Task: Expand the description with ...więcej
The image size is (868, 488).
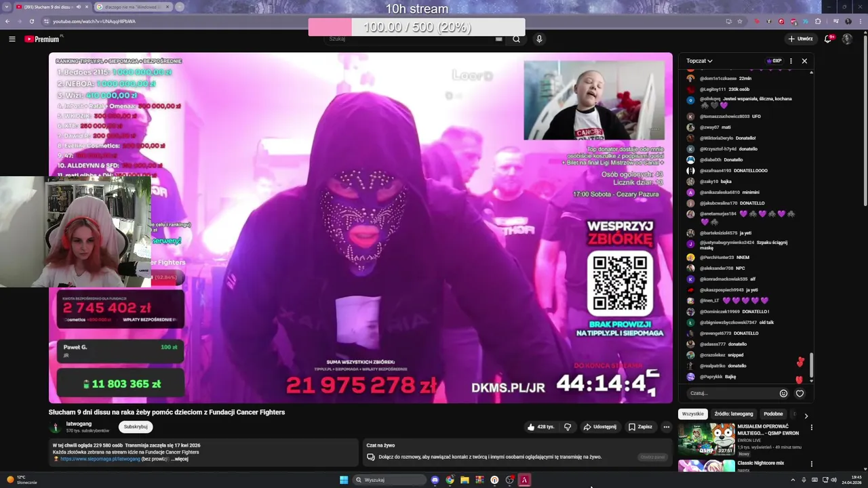Action: coord(179,459)
